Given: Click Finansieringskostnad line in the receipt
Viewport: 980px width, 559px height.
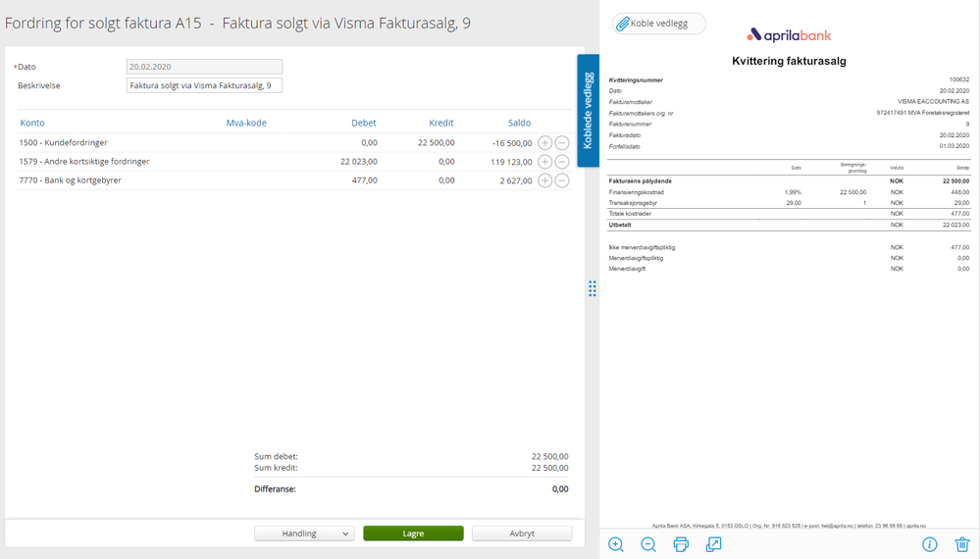Looking at the screenshot, I should tap(789, 192).
